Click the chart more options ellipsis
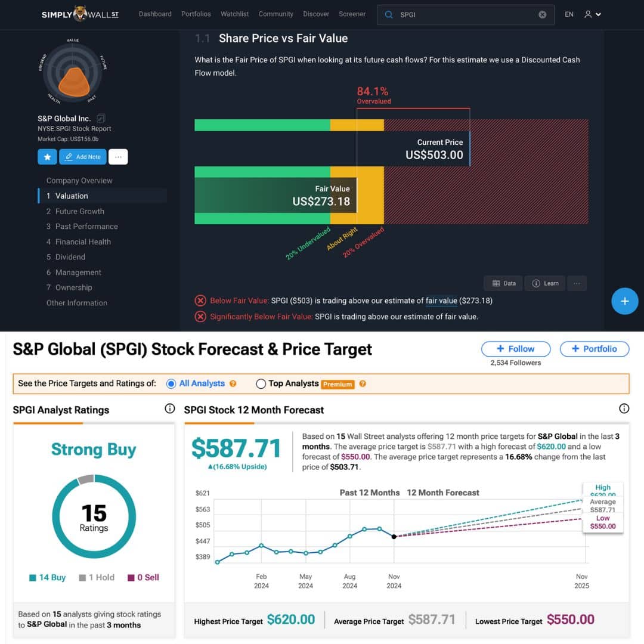Viewport: 644px width, 644px height. [577, 283]
